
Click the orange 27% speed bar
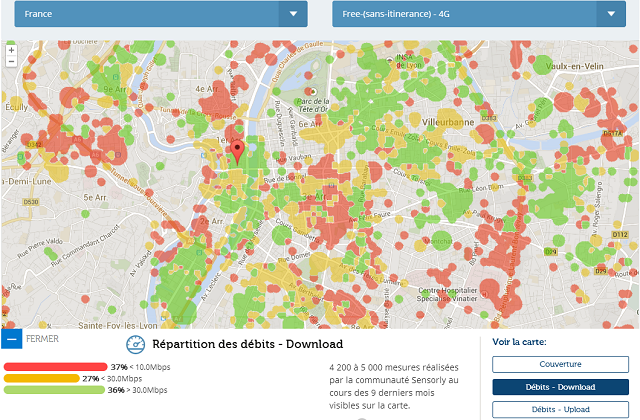point(42,378)
